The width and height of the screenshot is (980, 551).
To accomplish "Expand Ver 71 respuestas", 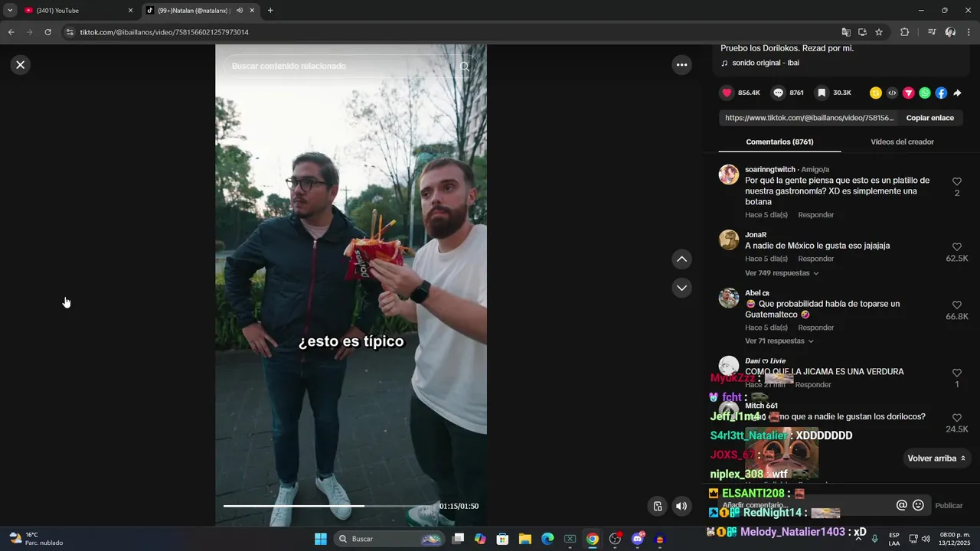I will [x=779, y=341].
